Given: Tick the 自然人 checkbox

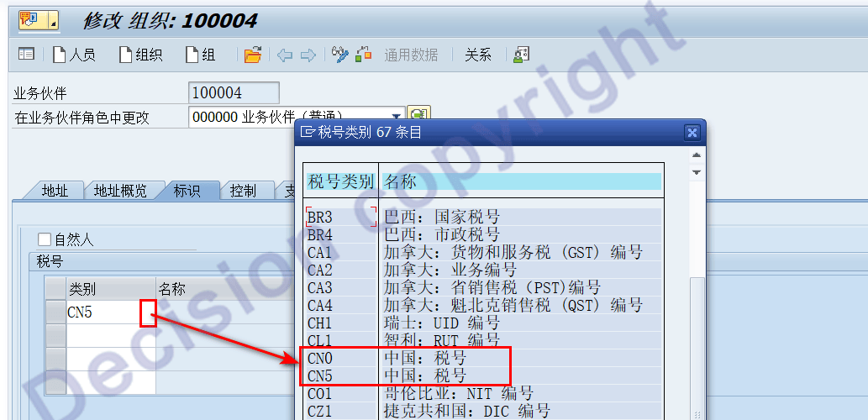Looking at the screenshot, I should point(45,240).
